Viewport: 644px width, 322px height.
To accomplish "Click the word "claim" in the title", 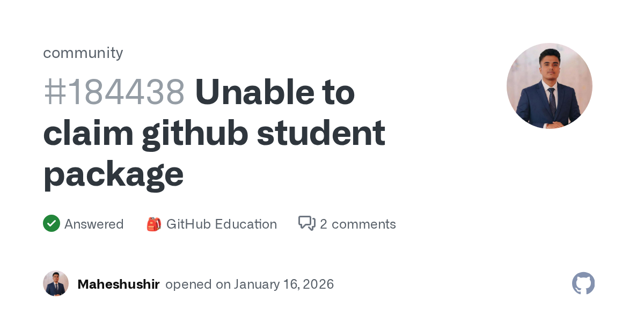I will coord(88,133).
